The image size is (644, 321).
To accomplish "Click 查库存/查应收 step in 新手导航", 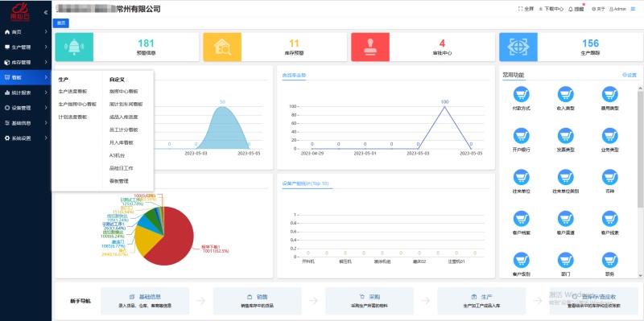I will point(594,301).
